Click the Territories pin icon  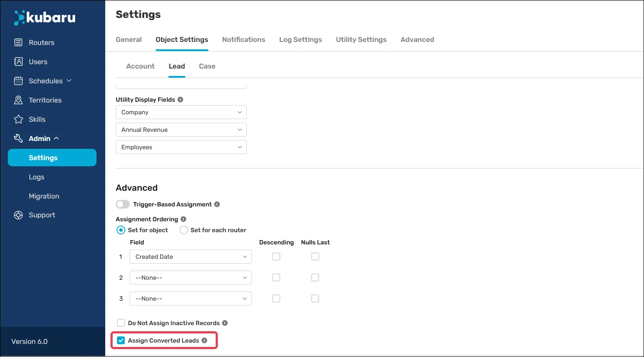(x=18, y=100)
